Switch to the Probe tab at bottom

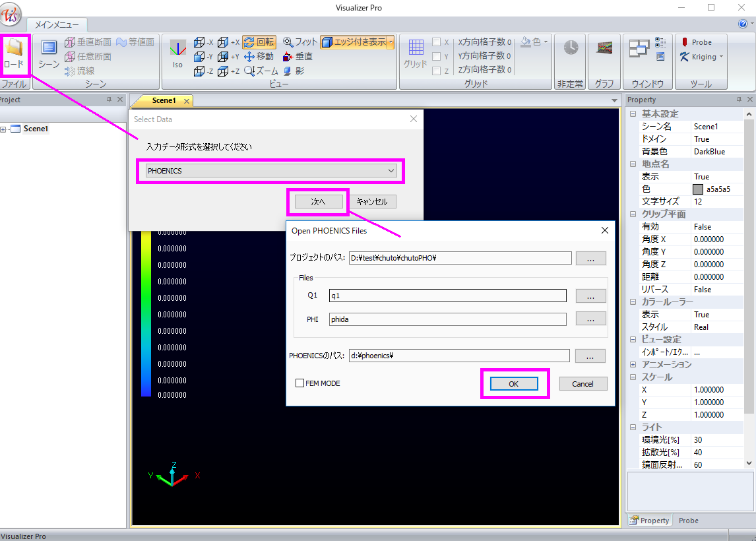click(688, 521)
